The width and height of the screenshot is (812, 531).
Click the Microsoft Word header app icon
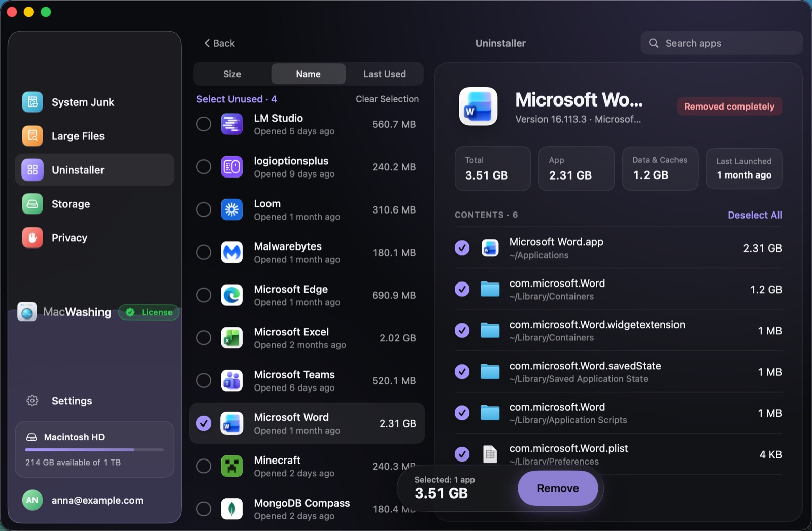click(478, 107)
